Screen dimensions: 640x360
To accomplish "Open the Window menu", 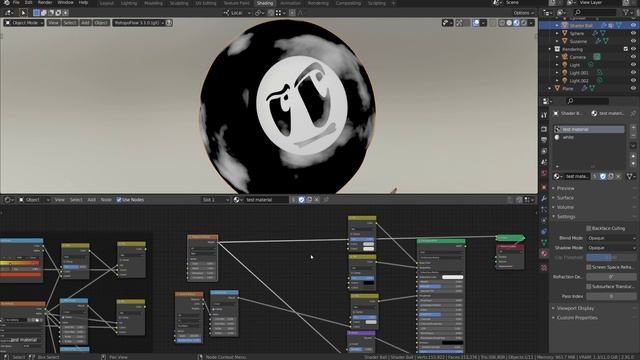I will (x=65, y=2).
